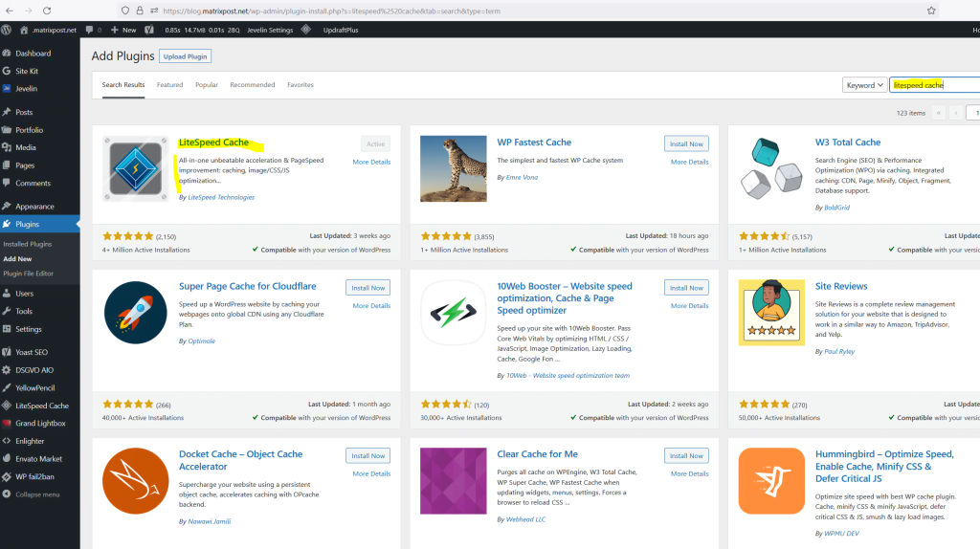Click the LiteSpeed Cache plugin thumbnail
This screenshot has width=980, height=549.
coord(136,168)
